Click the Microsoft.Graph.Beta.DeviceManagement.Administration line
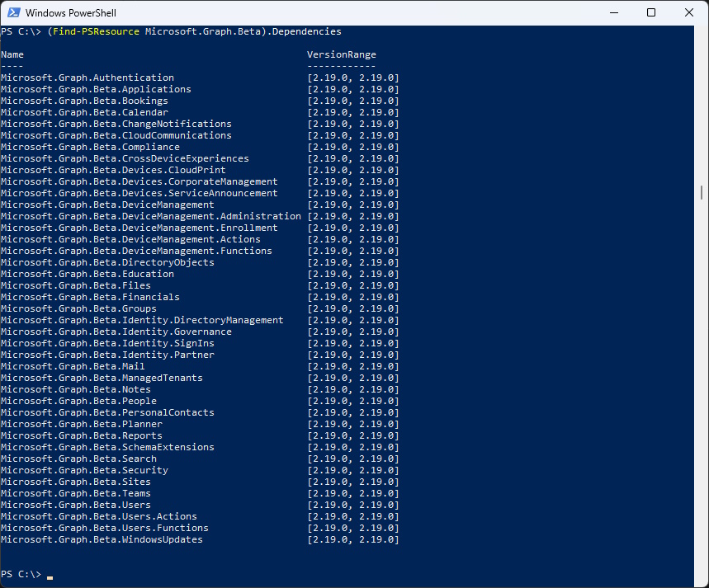The height and width of the screenshot is (588, 709). pyautogui.click(x=151, y=216)
